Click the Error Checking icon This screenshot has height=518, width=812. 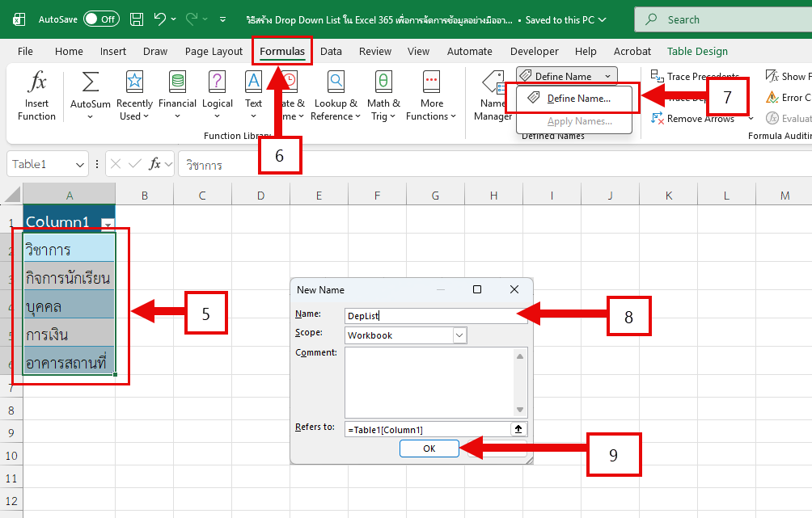tap(772, 97)
